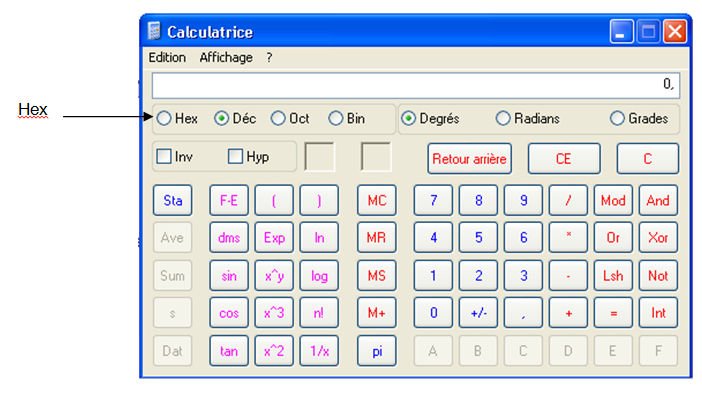Apply bitwise Not operator
Screen dimensions: 702x399
[x=658, y=275]
